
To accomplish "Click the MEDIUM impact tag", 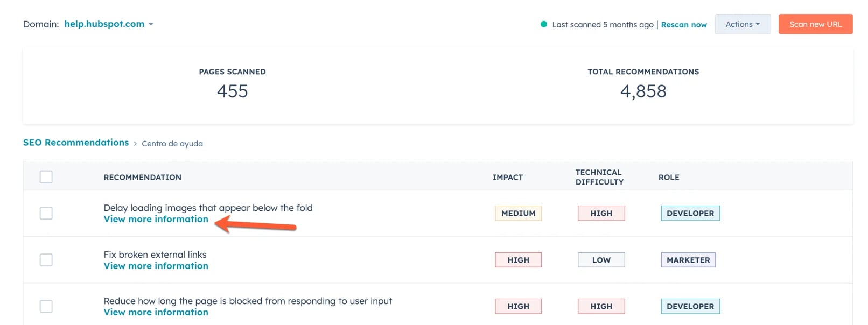I will point(518,214).
